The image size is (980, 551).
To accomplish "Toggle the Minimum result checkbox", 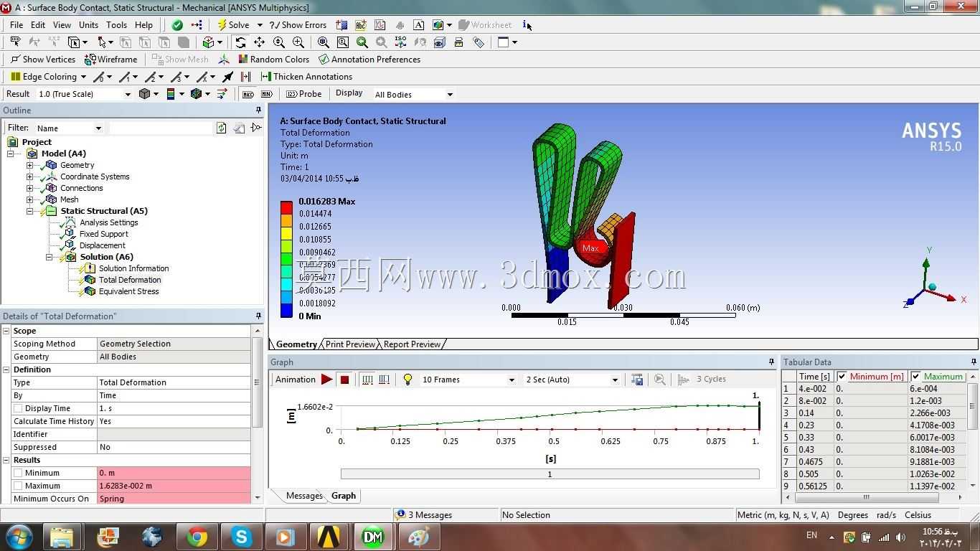I will (x=19, y=473).
